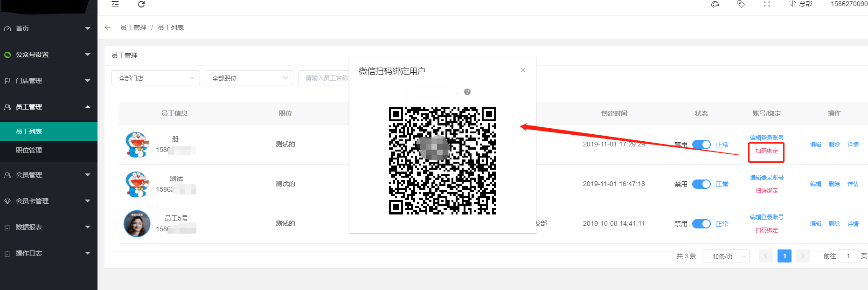Expand the 会员管理 menu arrow
The height and width of the screenshot is (290, 868).
click(88, 175)
